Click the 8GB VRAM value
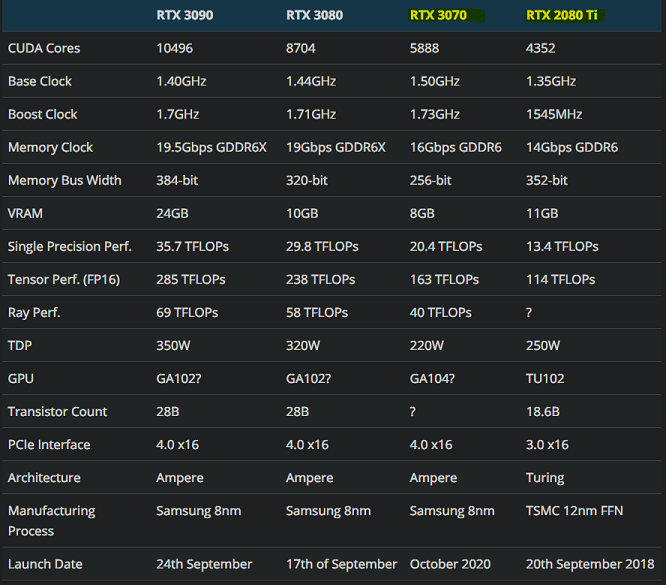 pos(422,213)
